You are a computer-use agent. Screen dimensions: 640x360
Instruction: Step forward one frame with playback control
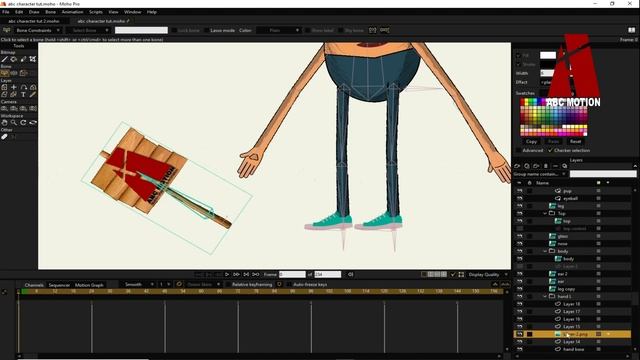pyautogui.click(x=236, y=274)
